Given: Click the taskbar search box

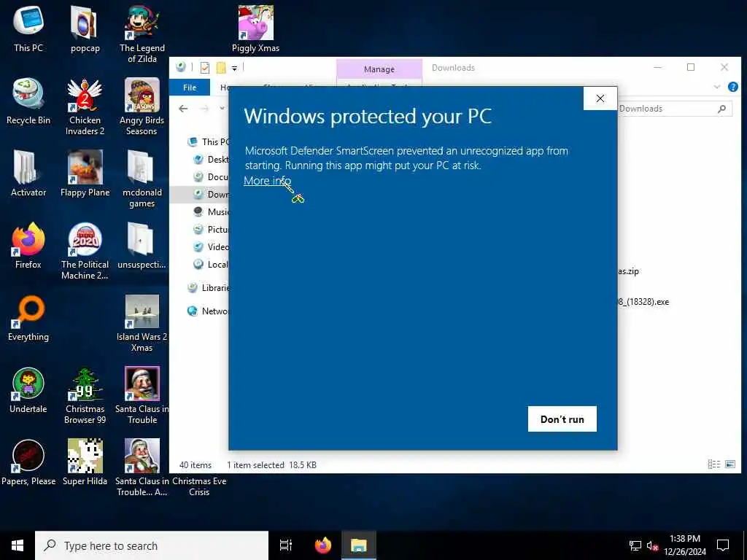Looking at the screenshot, I should pos(152,545).
